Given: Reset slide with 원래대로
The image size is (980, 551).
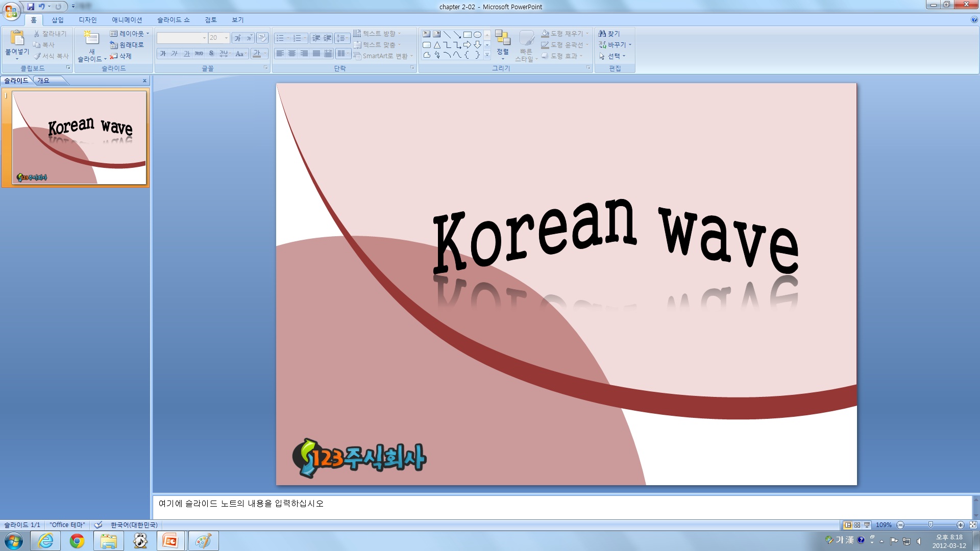Looking at the screenshot, I should pyautogui.click(x=127, y=45).
